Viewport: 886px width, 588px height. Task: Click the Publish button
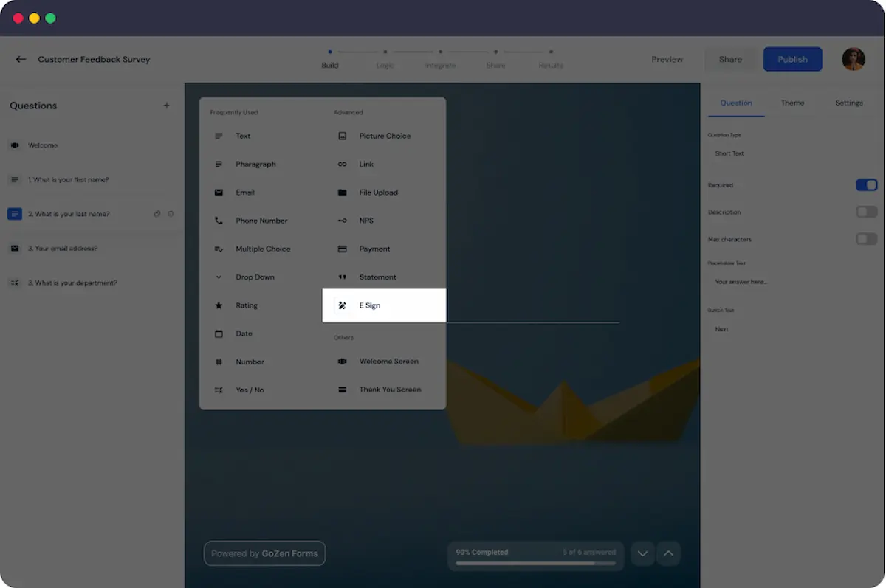click(x=792, y=60)
